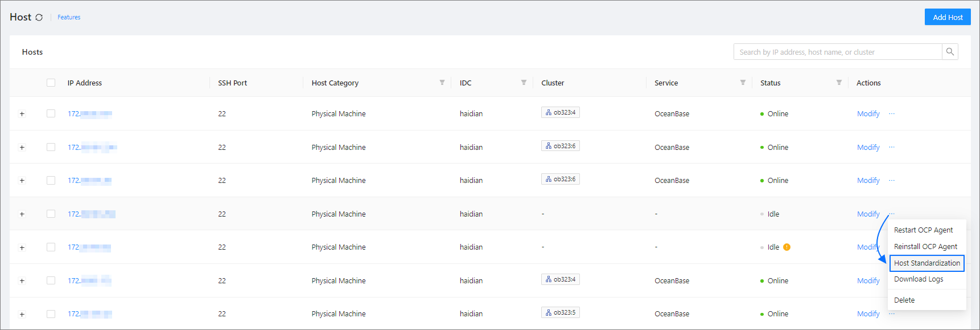Toggle the select-all checkbox in table header
This screenshot has height=330, width=980.
point(51,83)
